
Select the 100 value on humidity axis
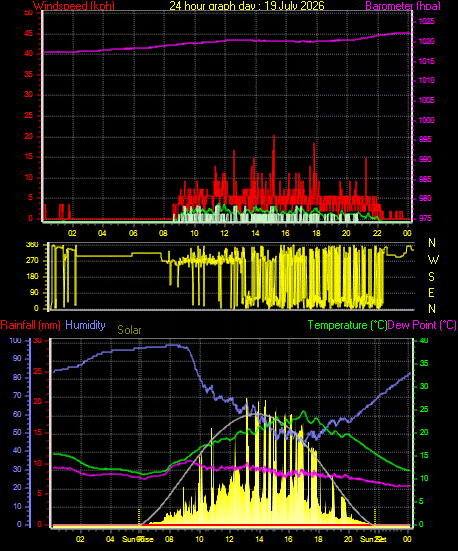15,341
